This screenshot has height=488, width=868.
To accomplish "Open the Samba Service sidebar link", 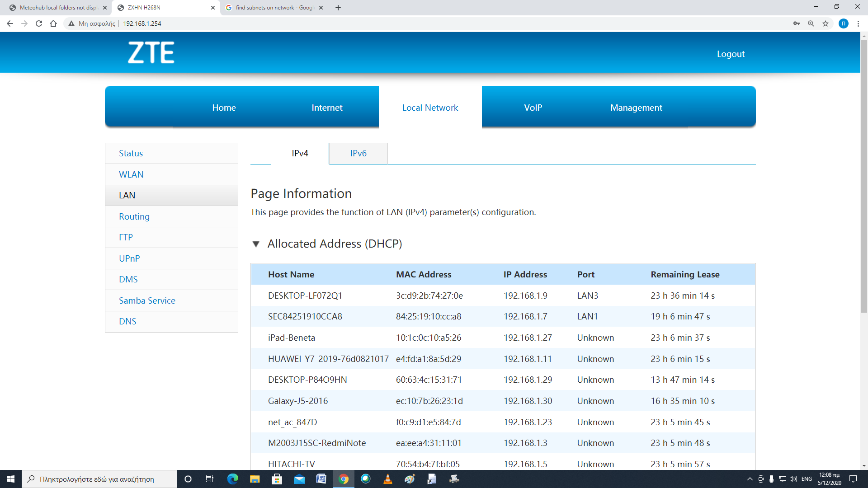I will [147, 300].
